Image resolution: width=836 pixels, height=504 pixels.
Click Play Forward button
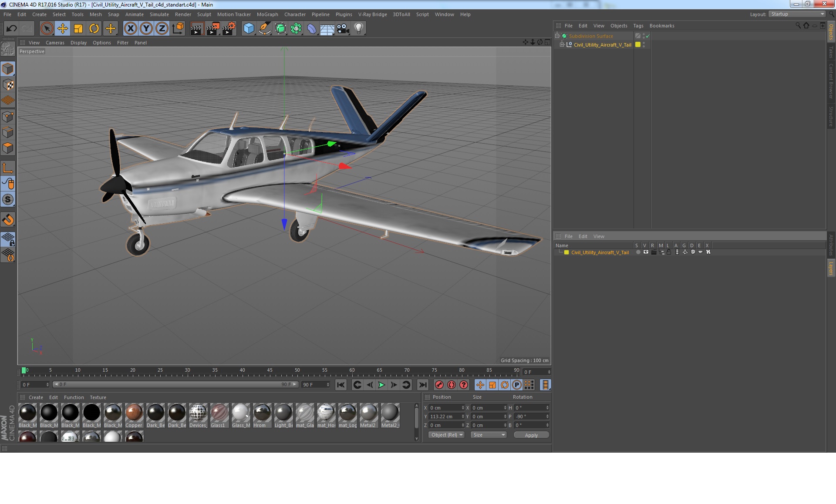point(381,385)
